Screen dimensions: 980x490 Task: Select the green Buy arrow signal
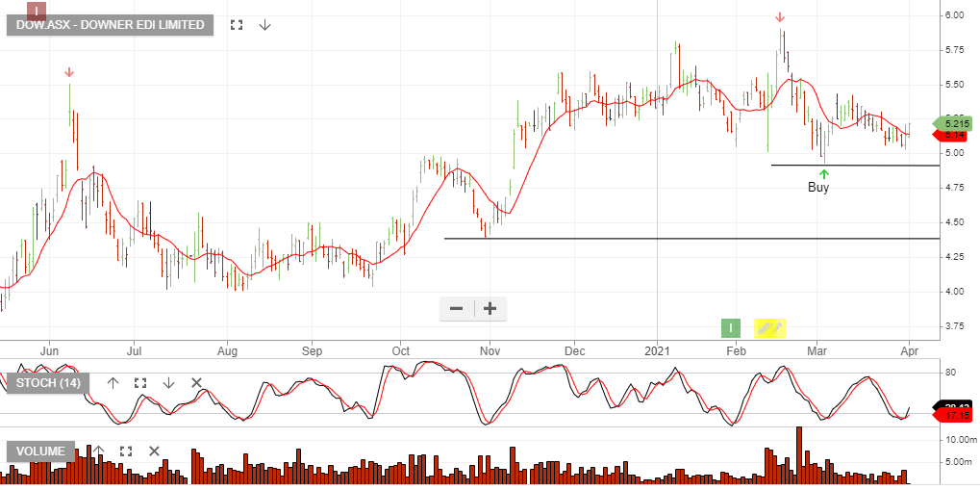click(x=823, y=174)
